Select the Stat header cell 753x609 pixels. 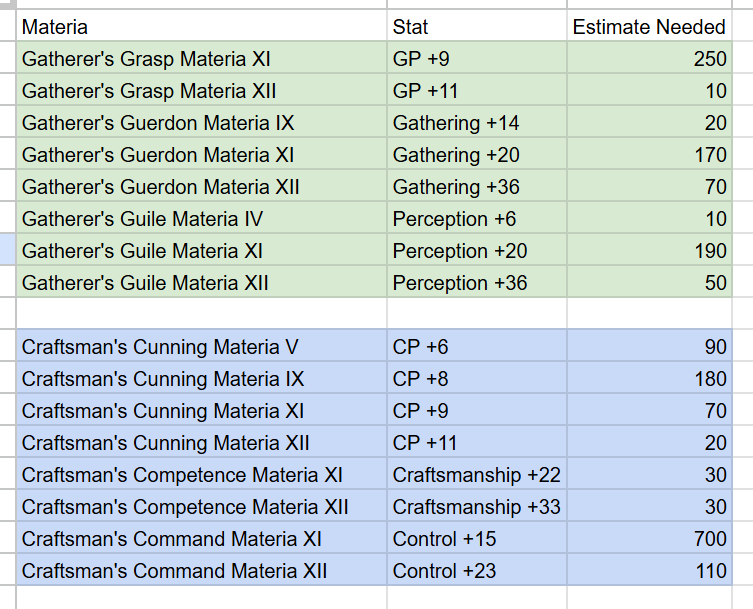(477, 25)
